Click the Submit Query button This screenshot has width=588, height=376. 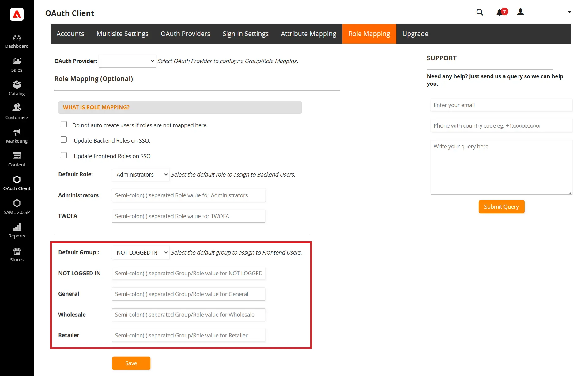point(501,207)
